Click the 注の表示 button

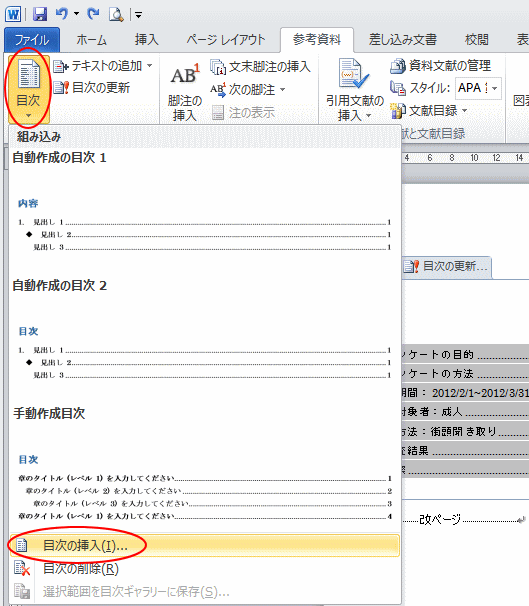pyautogui.click(x=244, y=113)
